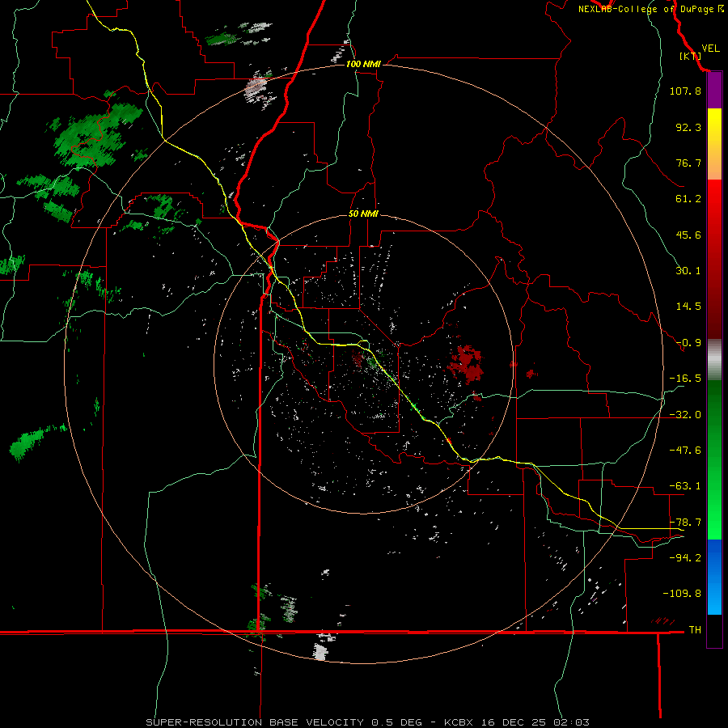
Task: Click the large dark red velocity echo
Action: pos(466,363)
